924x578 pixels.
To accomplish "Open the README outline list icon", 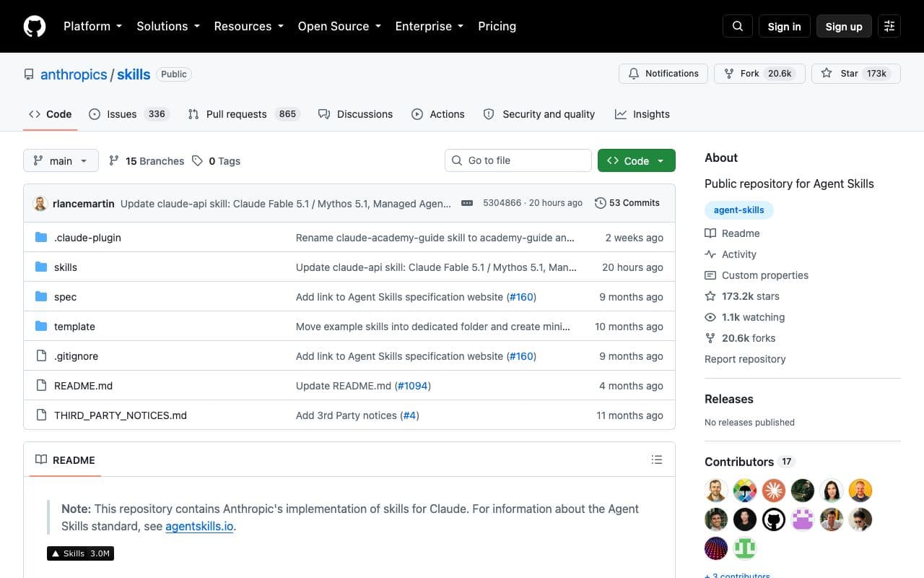I will pos(657,460).
